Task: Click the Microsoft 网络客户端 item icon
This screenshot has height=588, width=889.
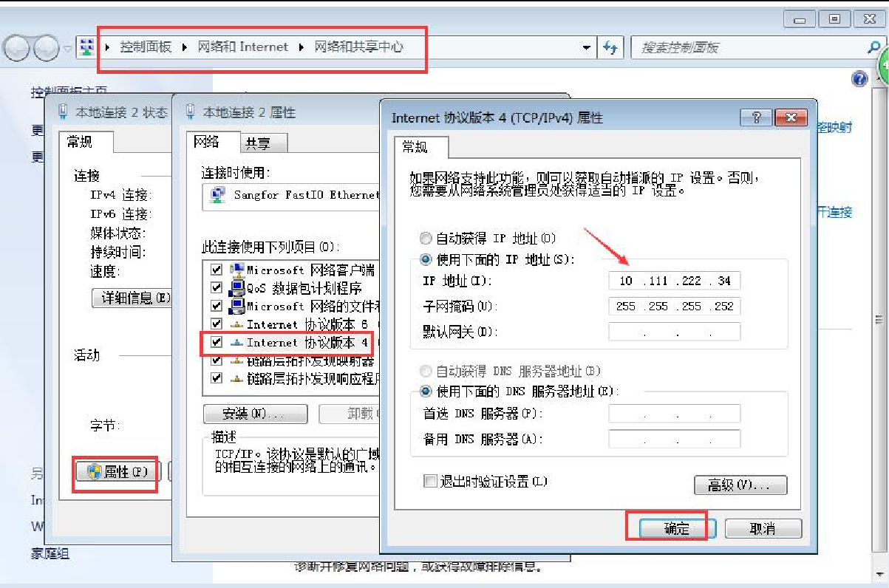Action: click(x=237, y=270)
